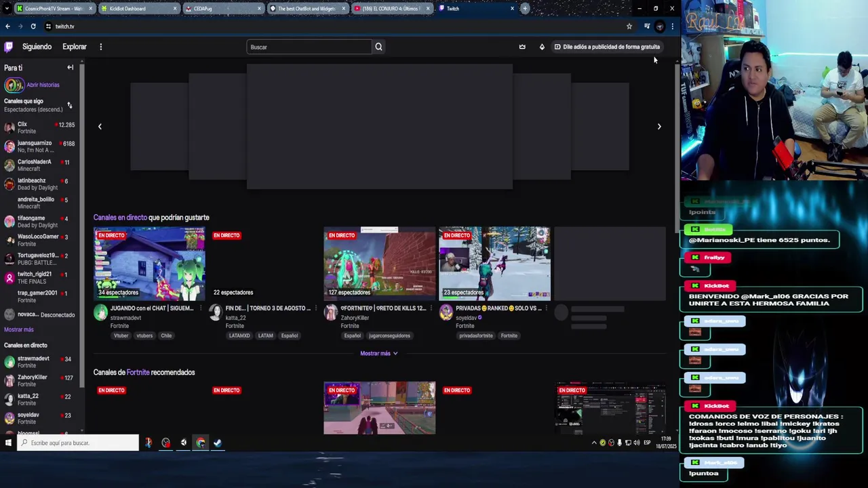This screenshot has height=488, width=868.
Task: Open a new browser tab
Action: click(x=525, y=9)
